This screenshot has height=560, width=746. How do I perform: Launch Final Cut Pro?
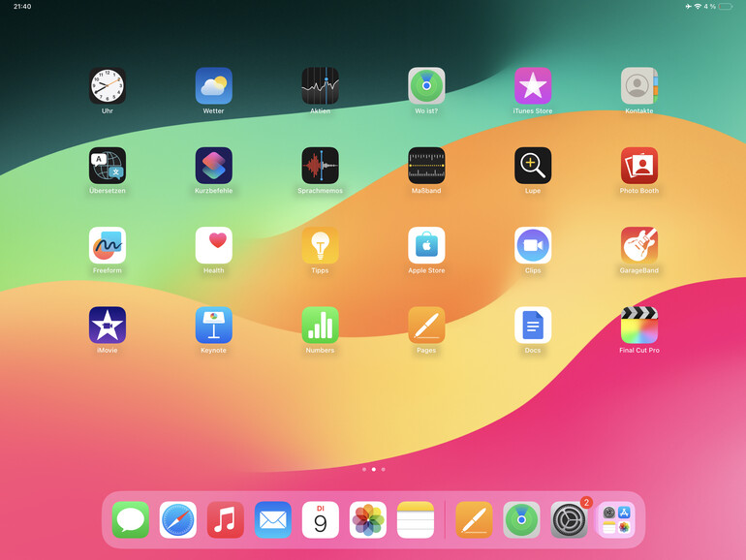coord(639,325)
